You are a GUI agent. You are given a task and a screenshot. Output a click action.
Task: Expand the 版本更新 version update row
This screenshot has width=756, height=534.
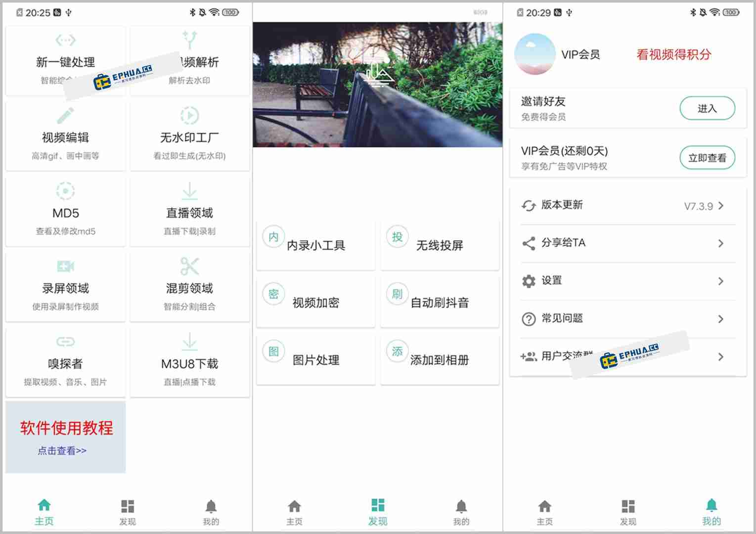[626, 205]
